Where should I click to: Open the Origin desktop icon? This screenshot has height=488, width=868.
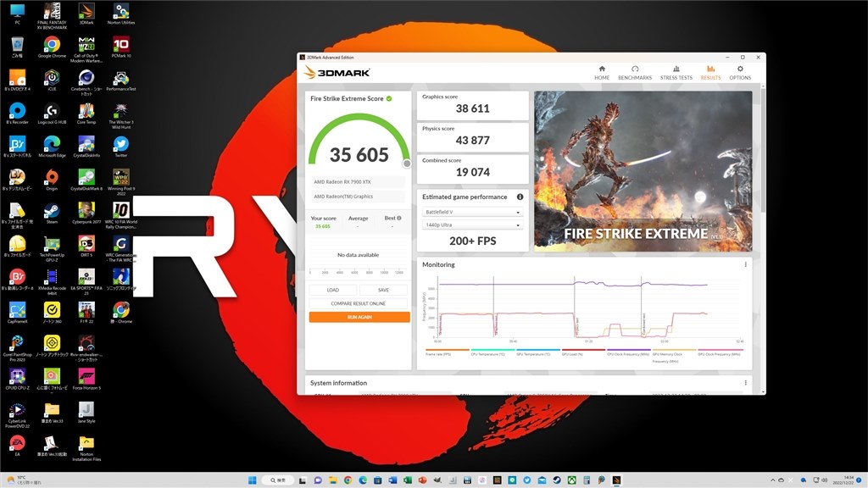[52, 180]
